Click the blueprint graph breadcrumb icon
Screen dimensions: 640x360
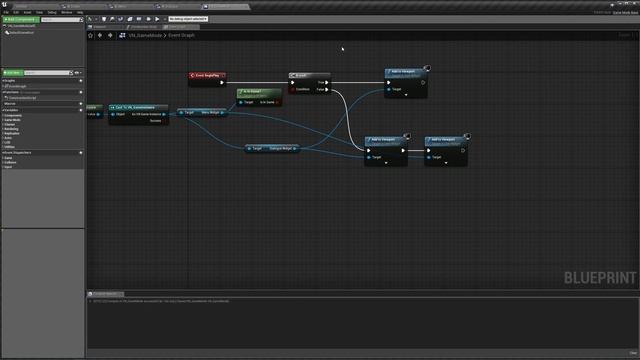[x=122, y=36]
